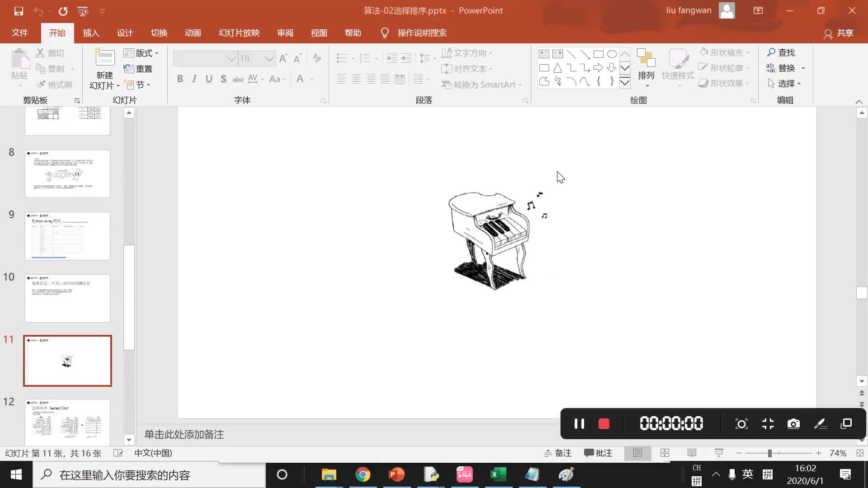
Task: Click the Paste clipboard icon
Action: (19, 60)
